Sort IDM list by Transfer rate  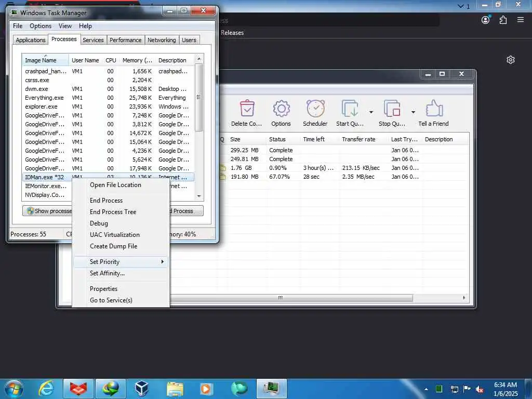coord(358,139)
